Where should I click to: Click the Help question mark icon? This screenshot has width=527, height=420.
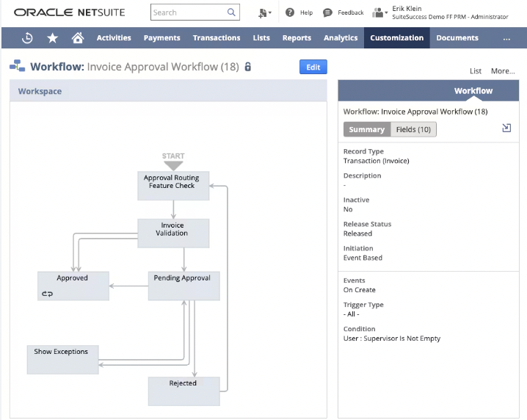pyautogui.click(x=290, y=12)
